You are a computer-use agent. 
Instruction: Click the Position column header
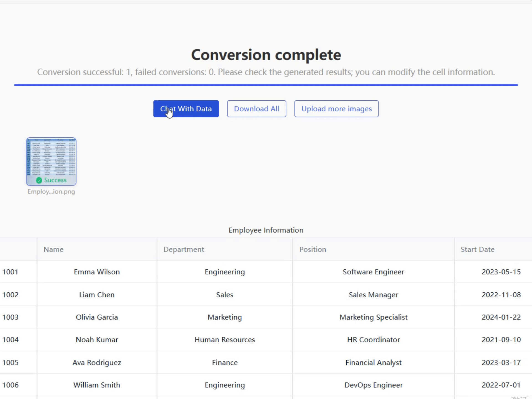tap(313, 249)
